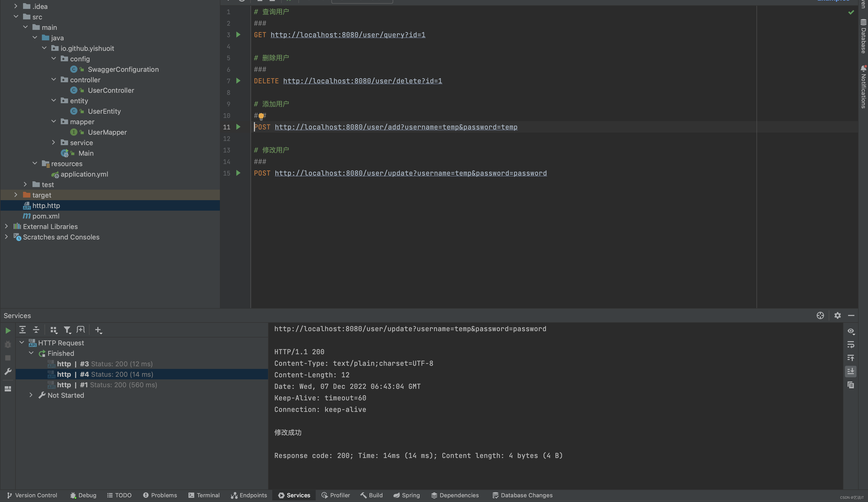This screenshot has height=502, width=868.
Task: Open the Spring tab
Action: coord(407,495)
